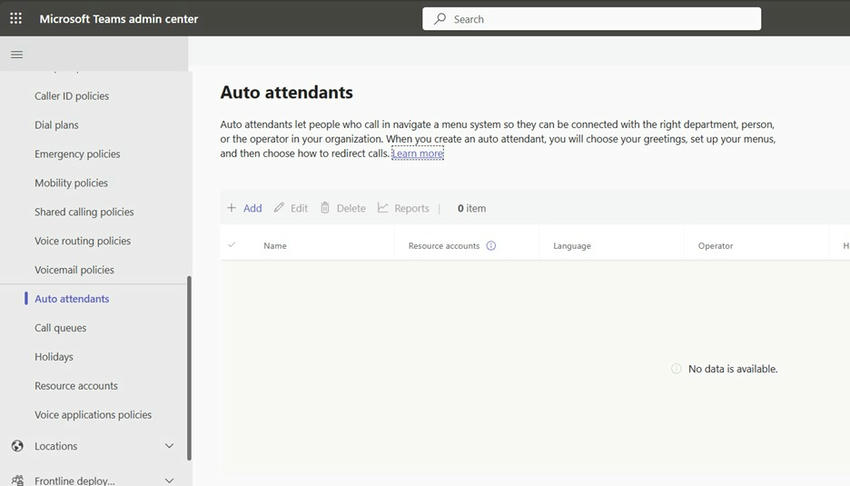
Task: Click info icon beside No data message
Action: 676,369
